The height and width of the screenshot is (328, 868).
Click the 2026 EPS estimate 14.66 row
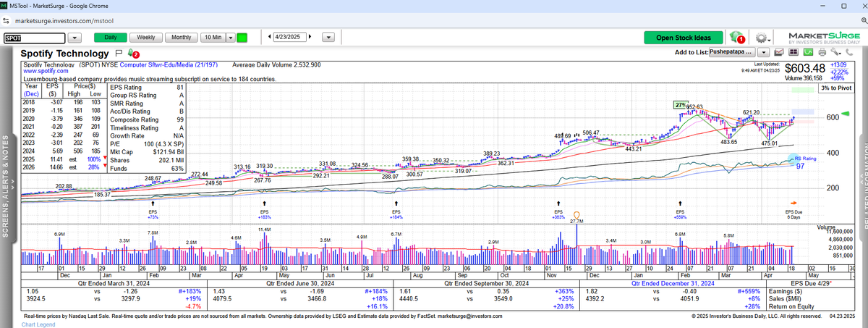(x=64, y=167)
